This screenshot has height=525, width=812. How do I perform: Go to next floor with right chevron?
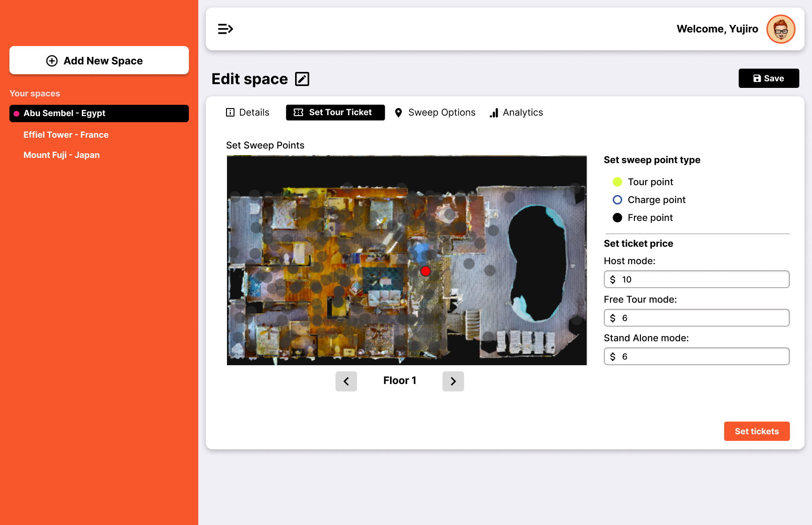[x=453, y=381]
